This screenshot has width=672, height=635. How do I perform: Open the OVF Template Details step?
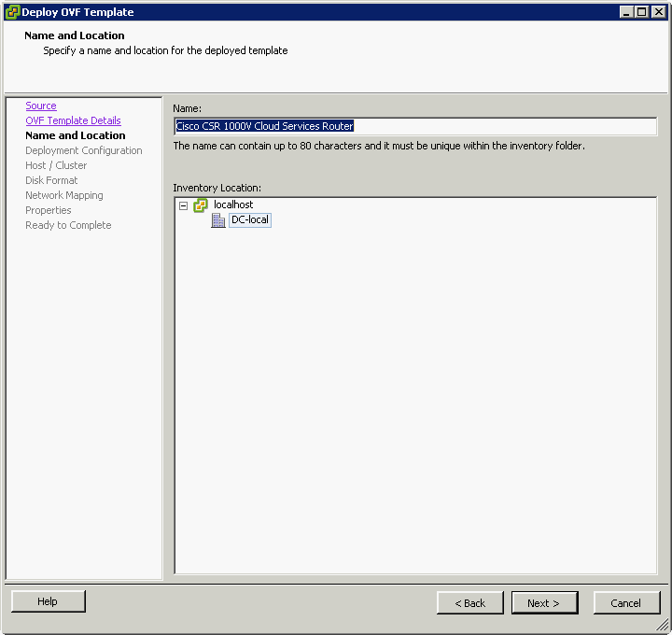pos(73,121)
